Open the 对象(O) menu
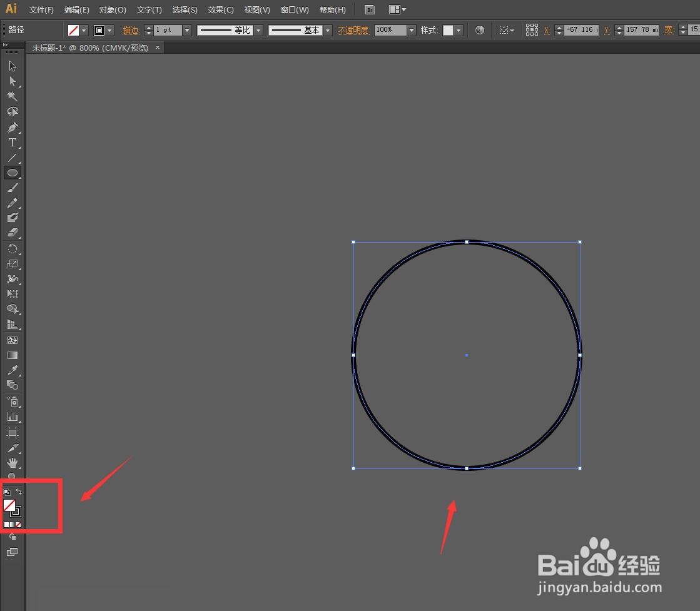The image size is (700, 611). (113, 10)
